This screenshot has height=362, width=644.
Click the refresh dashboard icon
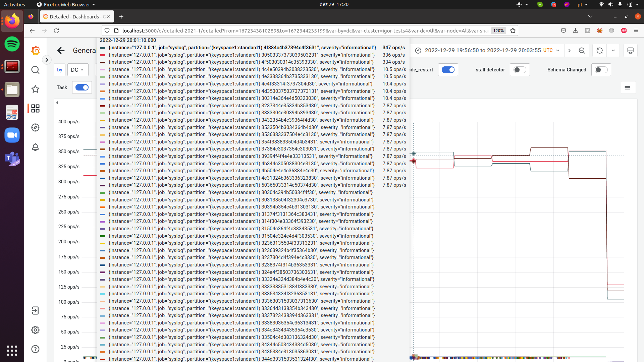tap(599, 51)
